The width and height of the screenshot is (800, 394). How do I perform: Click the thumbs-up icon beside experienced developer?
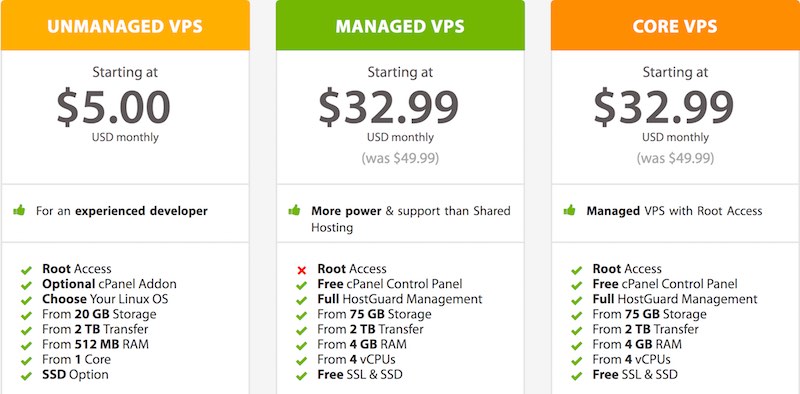pyautogui.click(x=19, y=210)
